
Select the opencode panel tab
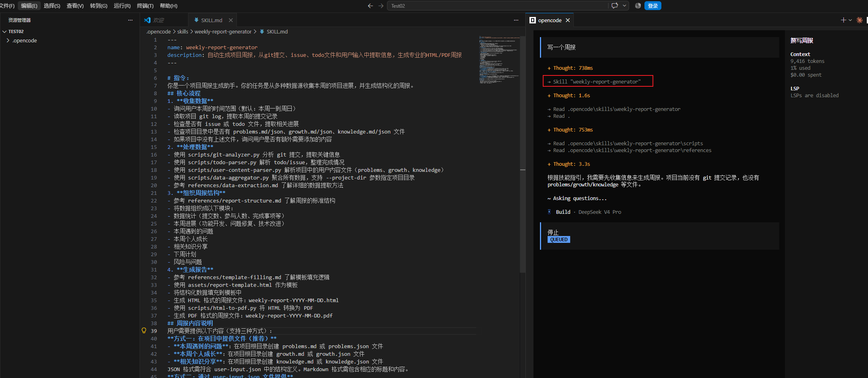550,20
